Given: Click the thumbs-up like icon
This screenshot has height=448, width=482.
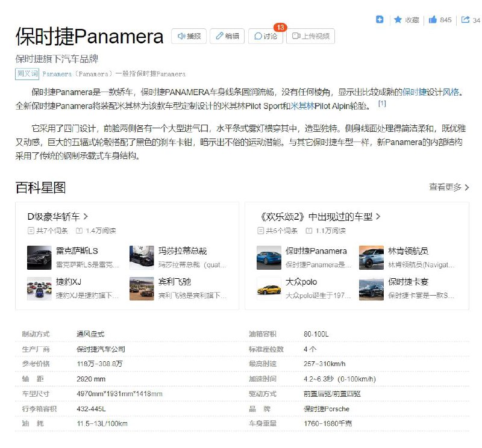Looking at the screenshot, I should 433,20.
